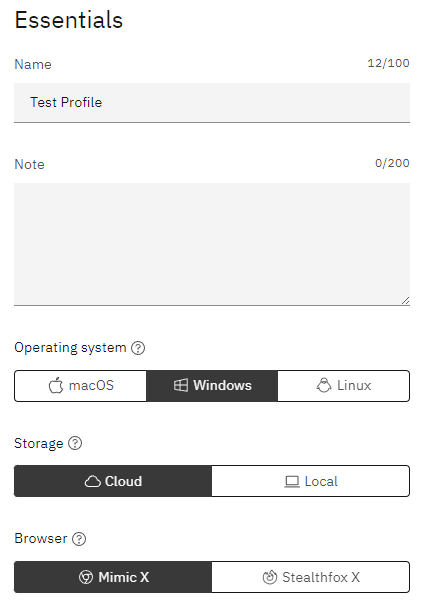Screen dimensions: 429x615
Task: Select the Stealthfox X flame icon
Action: [270, 577]
